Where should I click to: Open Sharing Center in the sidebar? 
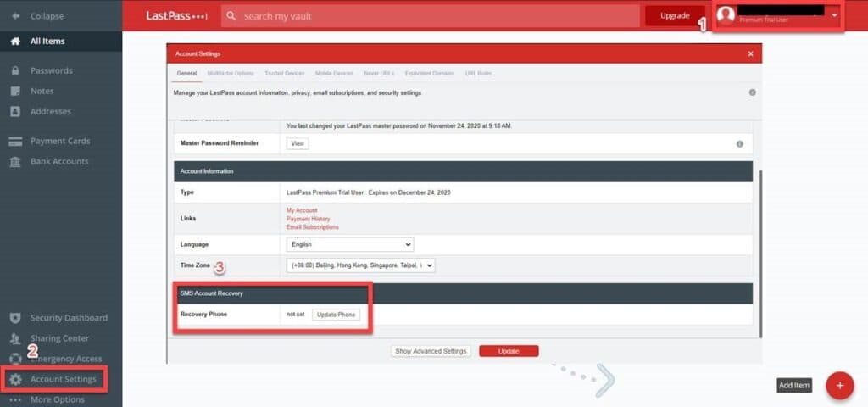tap(61, 338)
